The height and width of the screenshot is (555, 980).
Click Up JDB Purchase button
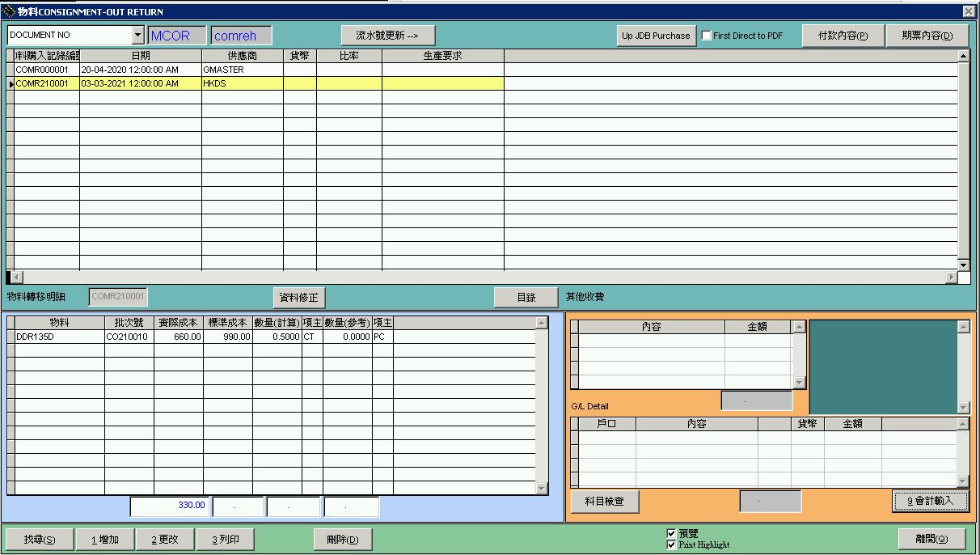[x=656, y=36]
